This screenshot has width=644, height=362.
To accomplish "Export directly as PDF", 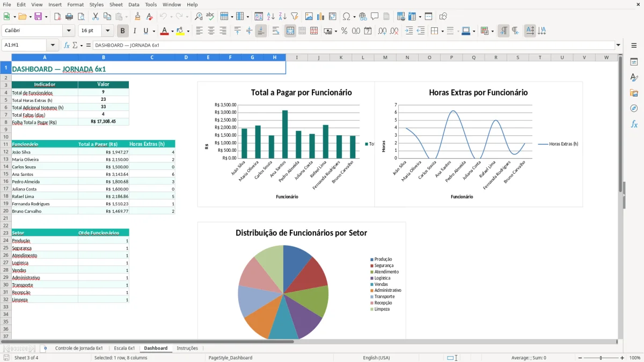I will [x=57, y=17].
